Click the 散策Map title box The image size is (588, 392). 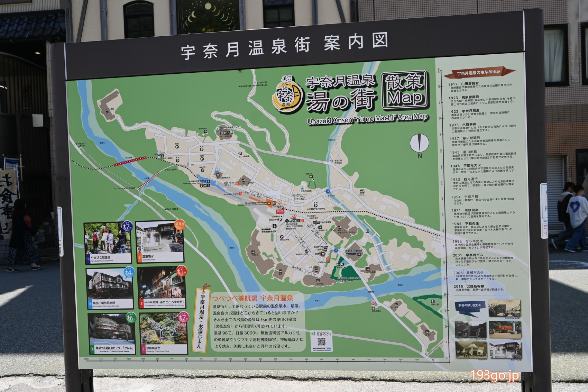point(405,91)
